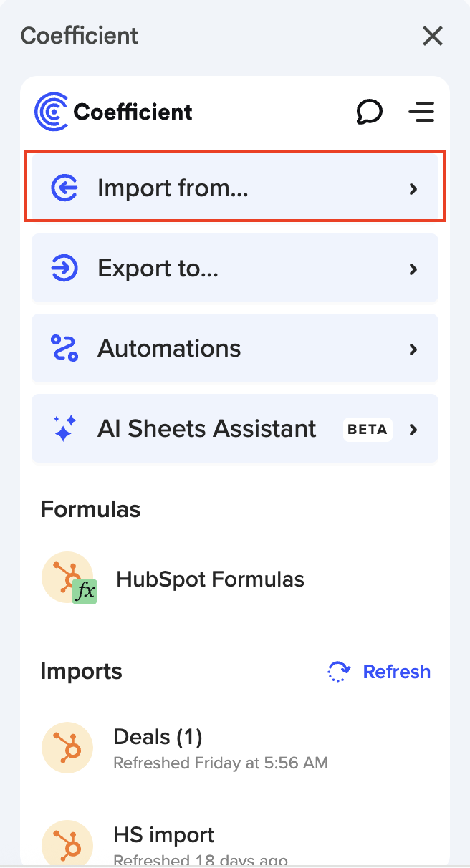The height and width of the screenshot is (868, 470).
Task: Open the hamburger menu icon
Action: tap(421, 112)
